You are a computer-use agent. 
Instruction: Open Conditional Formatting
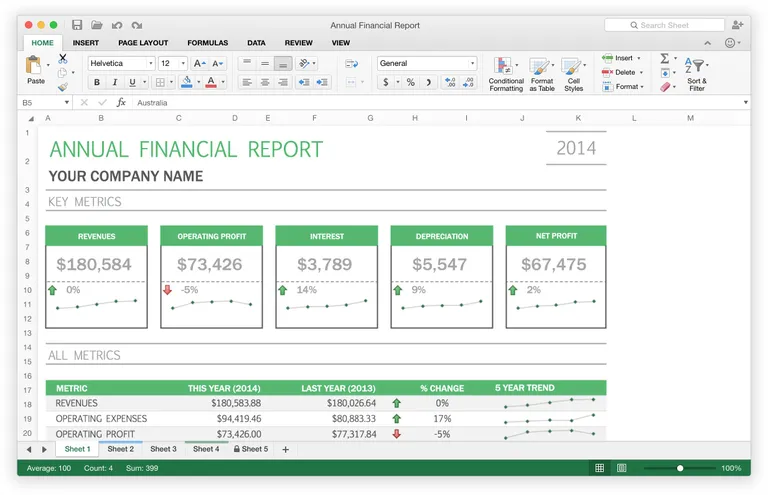click(x=506, y=74)
